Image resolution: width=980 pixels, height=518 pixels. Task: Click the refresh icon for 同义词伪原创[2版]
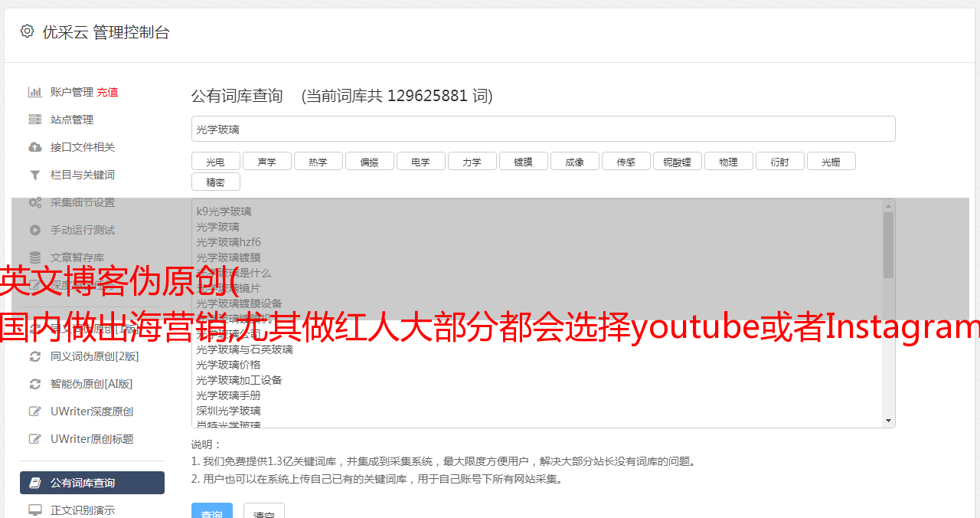coord(35,356)
